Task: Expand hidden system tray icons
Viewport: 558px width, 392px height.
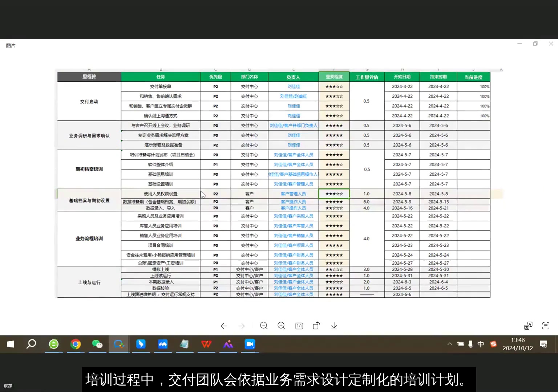Action: coord(450,344)
